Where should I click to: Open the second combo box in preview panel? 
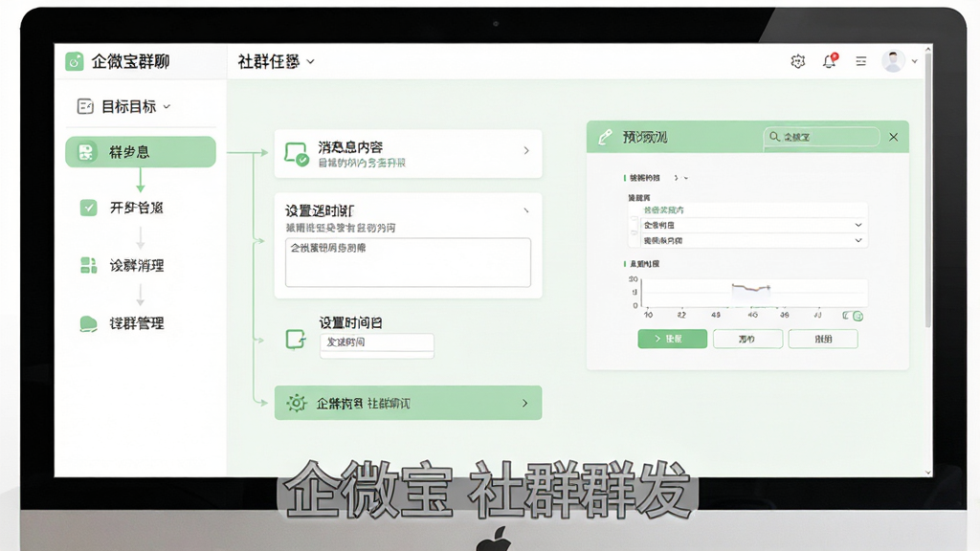753,240
